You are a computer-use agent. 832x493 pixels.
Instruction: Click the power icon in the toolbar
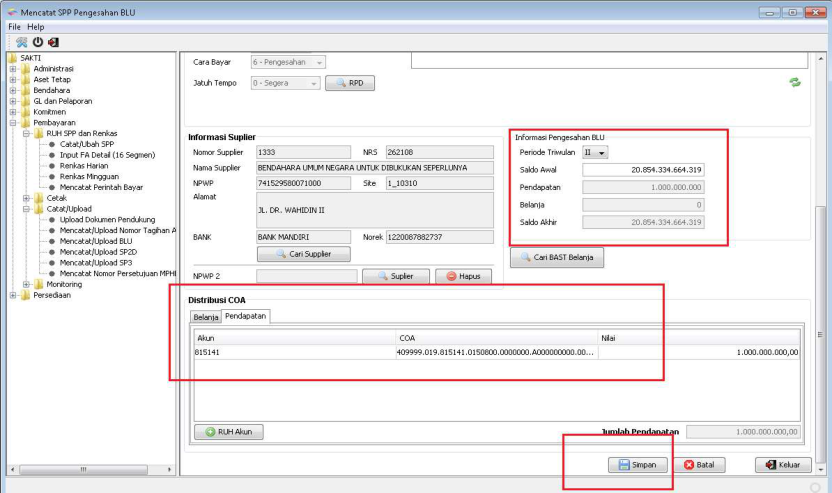(37, 42)
